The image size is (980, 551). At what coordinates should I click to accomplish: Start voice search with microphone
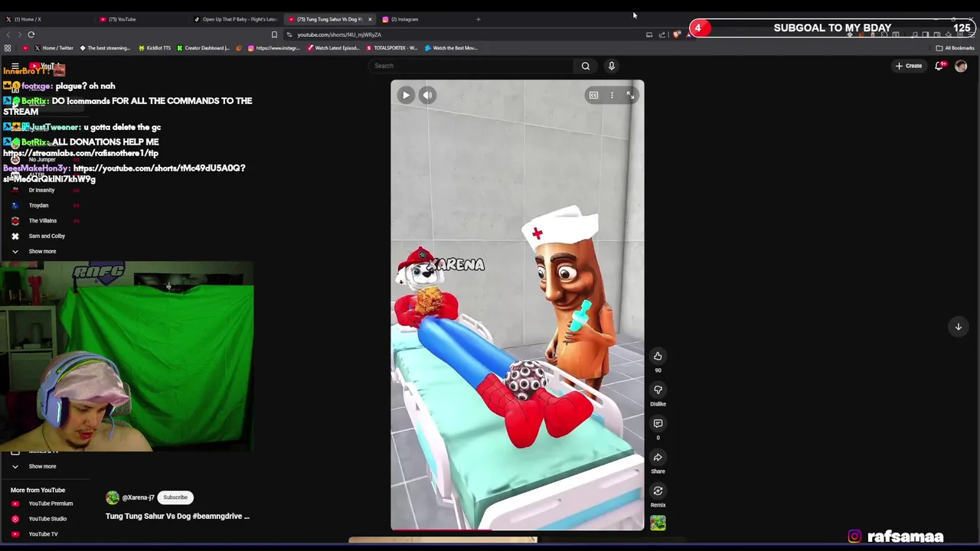click(x=611, y=66)
